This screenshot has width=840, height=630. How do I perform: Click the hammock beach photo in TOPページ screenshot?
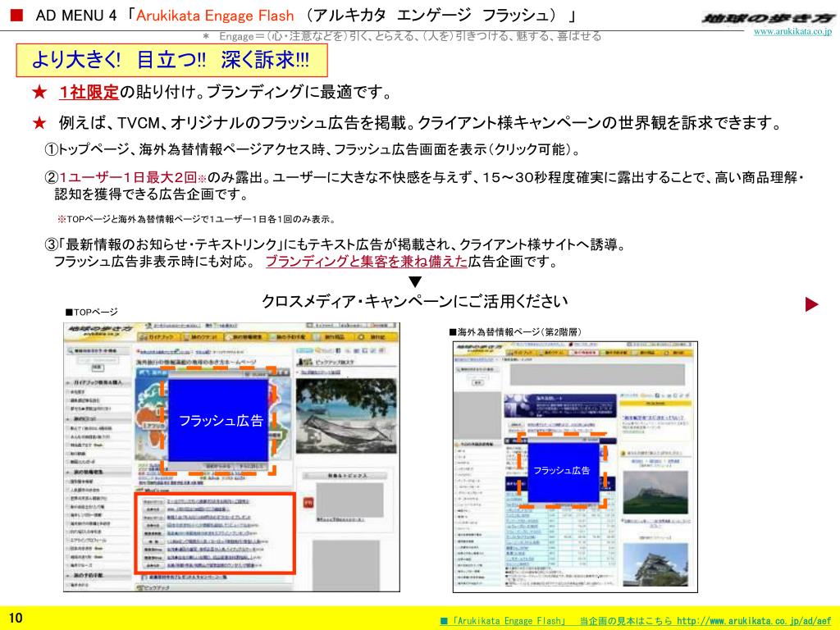346,416
